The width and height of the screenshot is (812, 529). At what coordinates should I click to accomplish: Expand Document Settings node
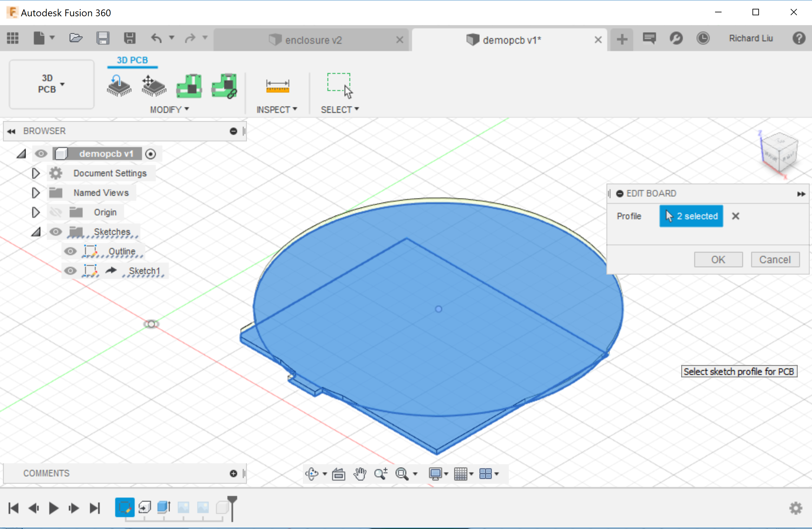(35, 173)
